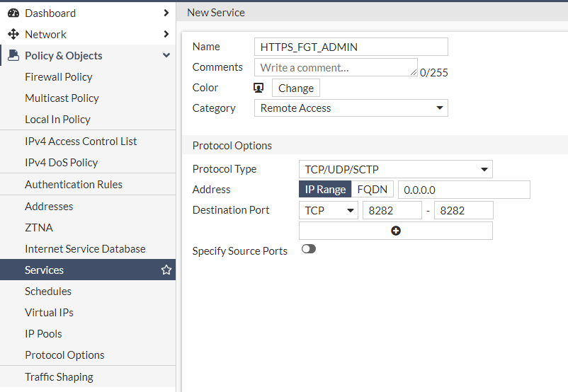The width and height of the screenshot is (568, 392).
Task: Open the TCP destination port protocol dropdown
Action: click(329, 210)
